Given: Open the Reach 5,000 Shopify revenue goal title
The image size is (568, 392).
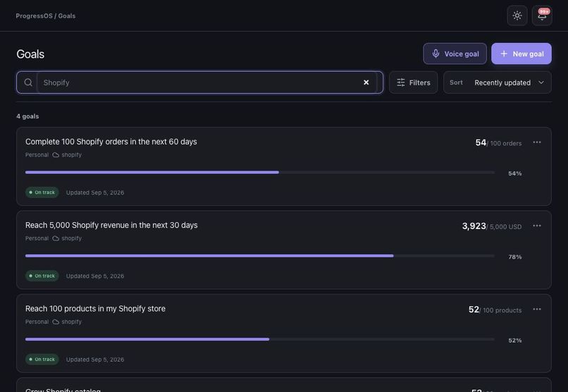Looking at the screenshot, I should (111, 225).
